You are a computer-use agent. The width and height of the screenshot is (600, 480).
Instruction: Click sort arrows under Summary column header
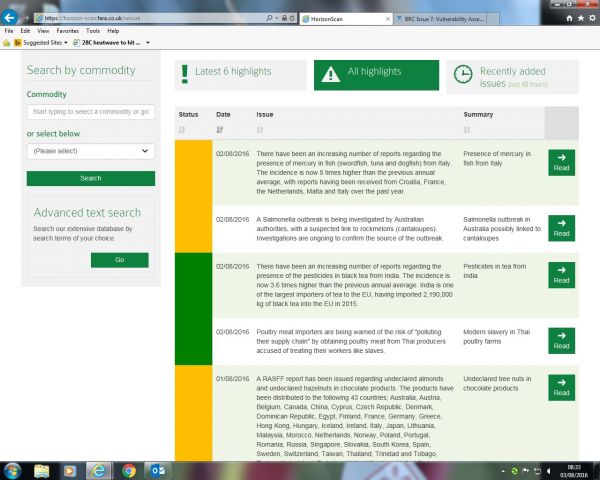[468, 130]
